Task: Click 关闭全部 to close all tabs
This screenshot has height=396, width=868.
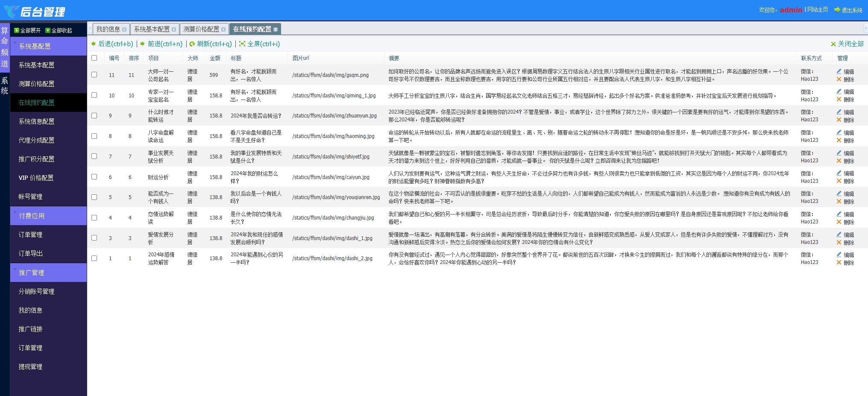Action: (847, 44)
